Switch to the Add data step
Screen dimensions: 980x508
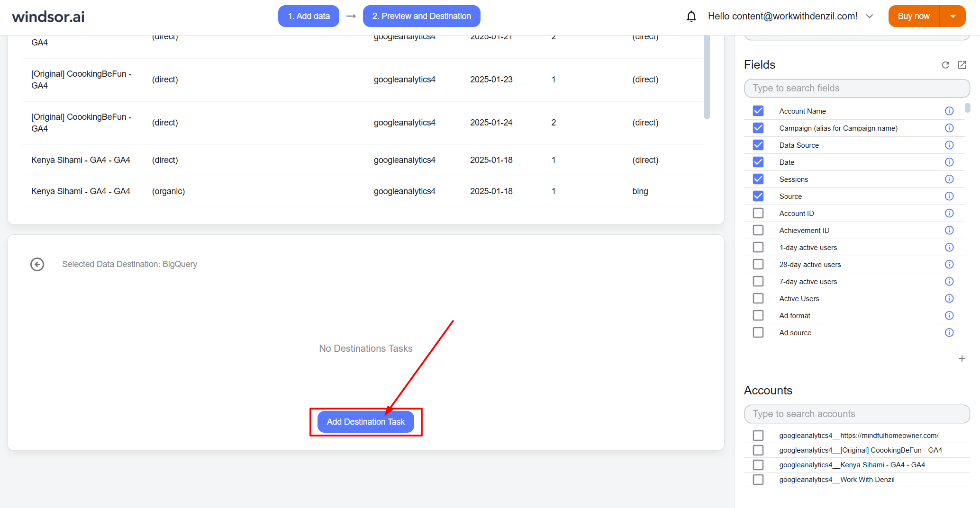[309, 16]
